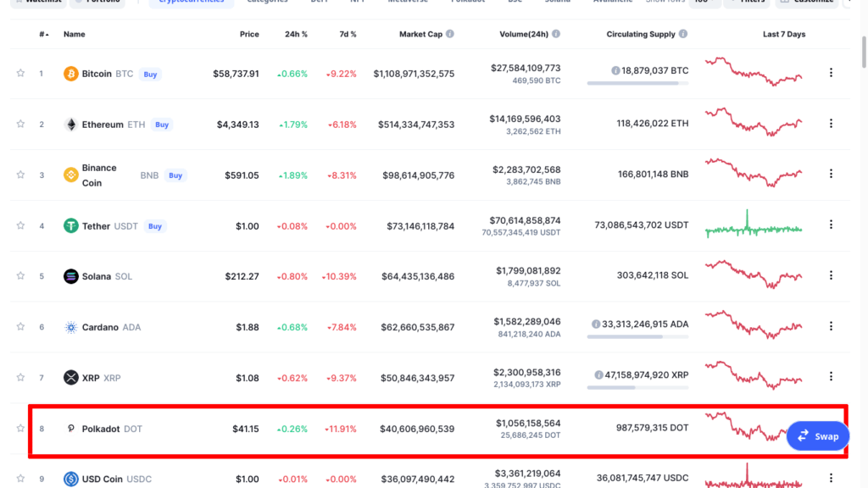Expand the more options menu for Cardano
Image resolution: width=868 pixels, height=488 pixels.
click(x=831, y=326)
